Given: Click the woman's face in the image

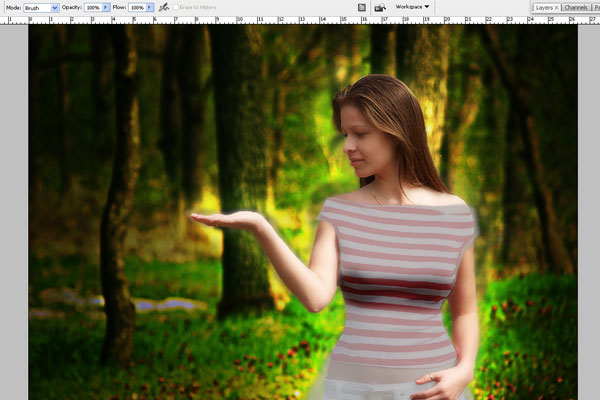Looking at the screenshot, I should pyautogui.click(x=363, y=144).
